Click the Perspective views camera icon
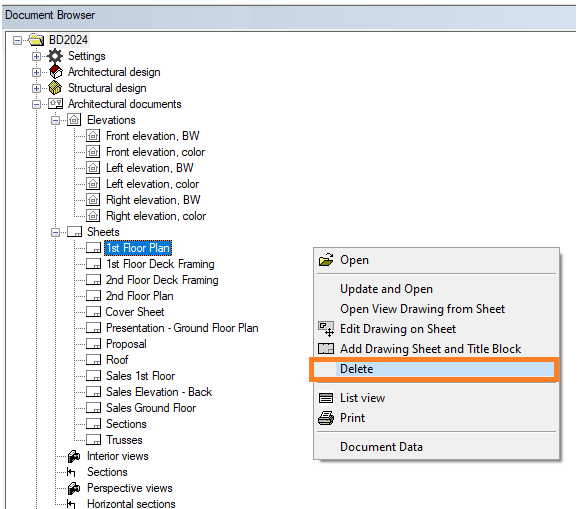This screenshot has height=509, width=578. (x=74, y=488)
